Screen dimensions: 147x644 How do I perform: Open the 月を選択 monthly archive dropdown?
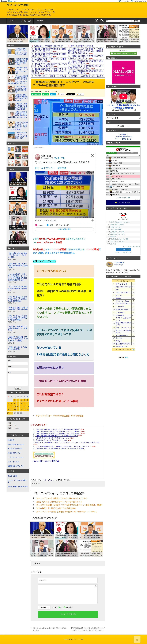point(123,126)
